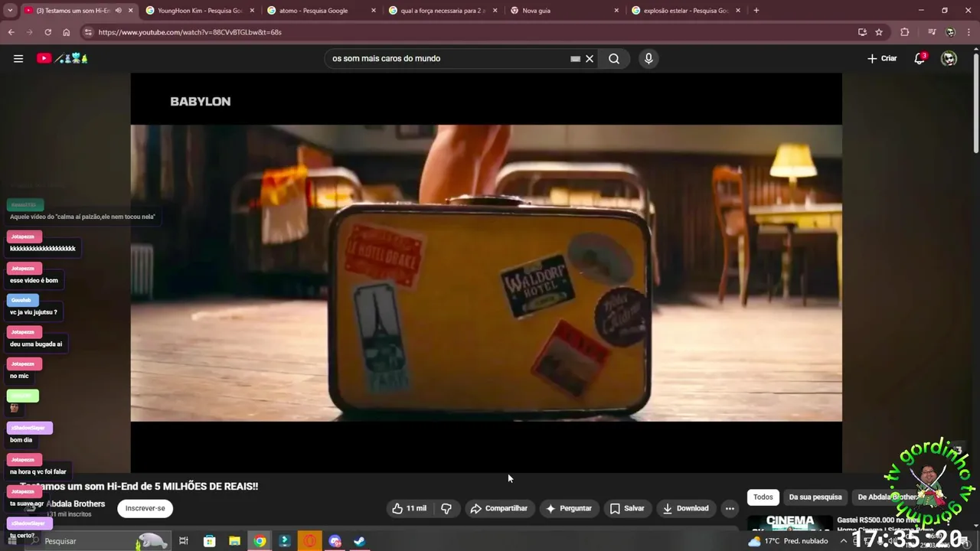Subscribe with the Inscrever-se button
The image size is (980, 551).
[145, 508]
